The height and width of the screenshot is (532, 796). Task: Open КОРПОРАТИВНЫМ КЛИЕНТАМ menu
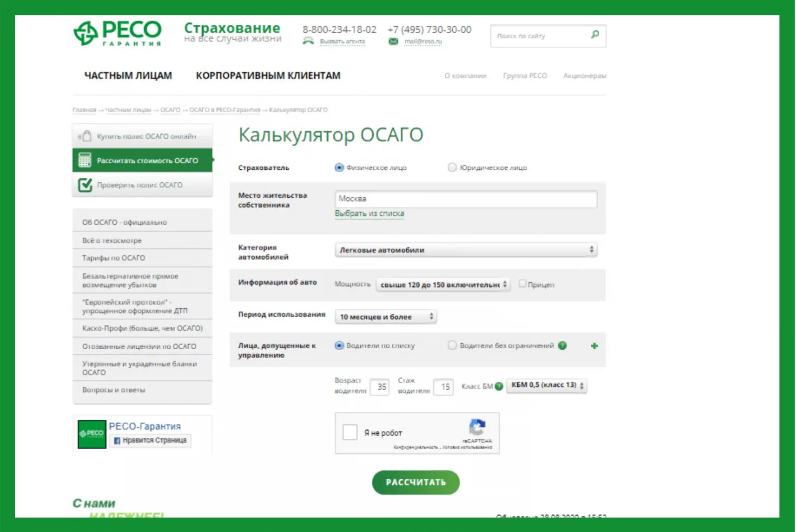pos(268,76)
